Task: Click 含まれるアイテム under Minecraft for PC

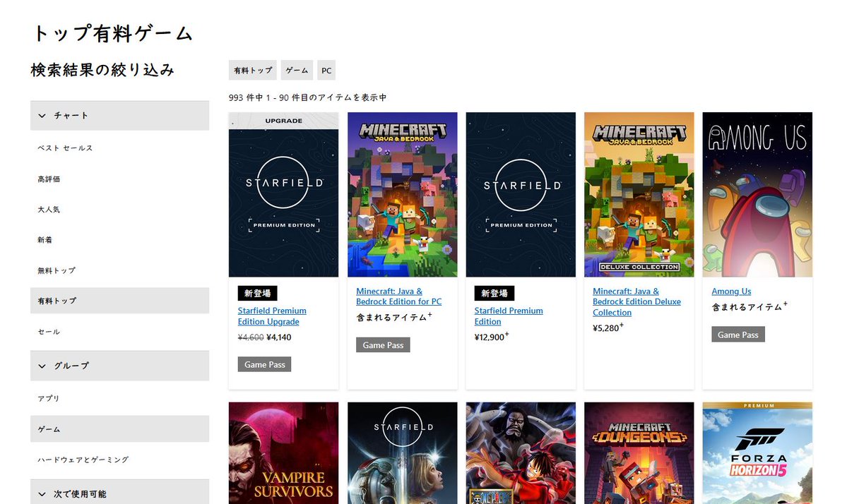Action: [x=393, y=317]
